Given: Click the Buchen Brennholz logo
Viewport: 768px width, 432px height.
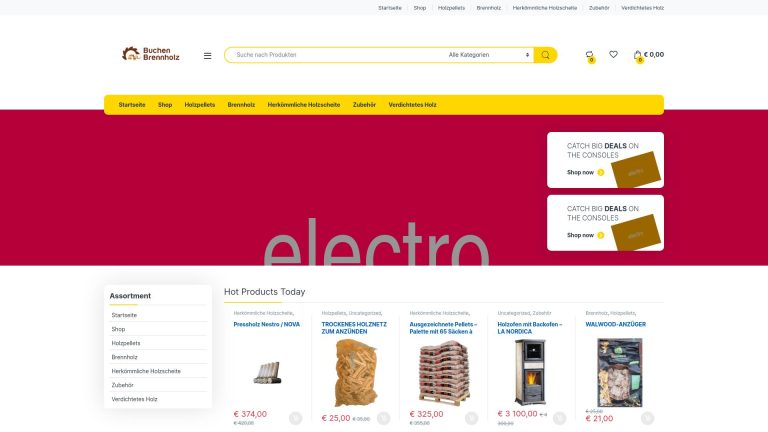Looking at the screenshot, I should pyautogui.click(x=151, y=54).
